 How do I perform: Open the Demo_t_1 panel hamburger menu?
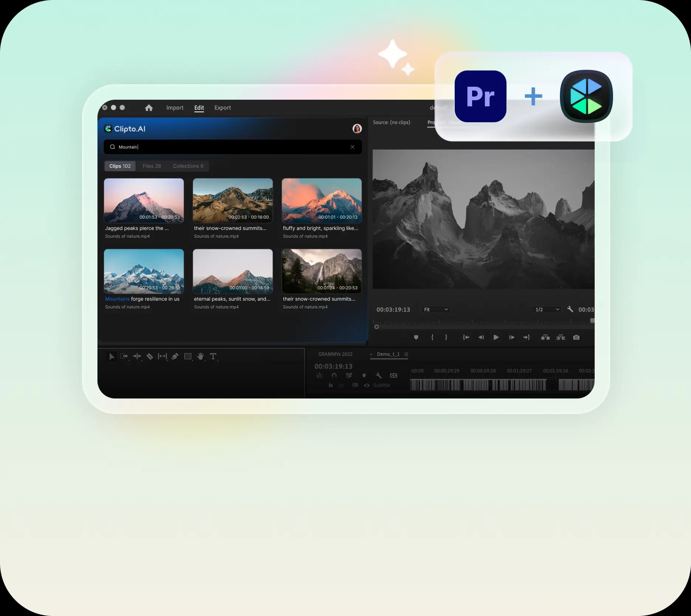click(406, 354)
